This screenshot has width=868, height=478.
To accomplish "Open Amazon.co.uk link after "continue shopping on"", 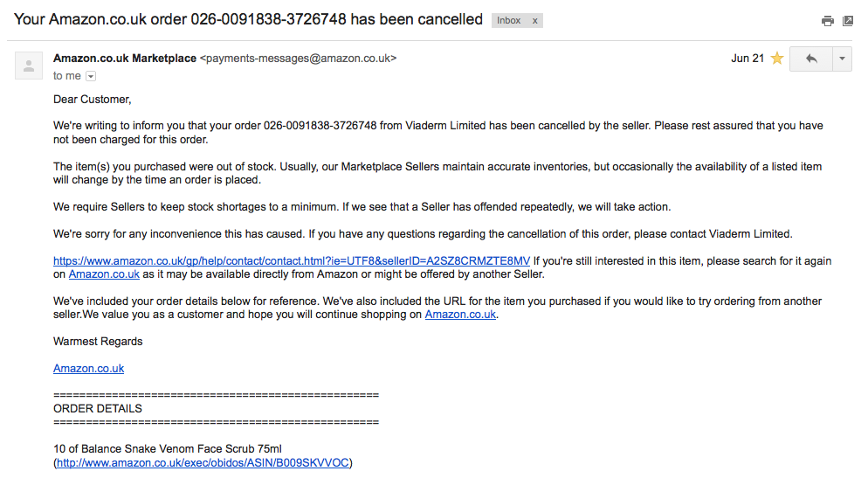I will tap(460, 315).
